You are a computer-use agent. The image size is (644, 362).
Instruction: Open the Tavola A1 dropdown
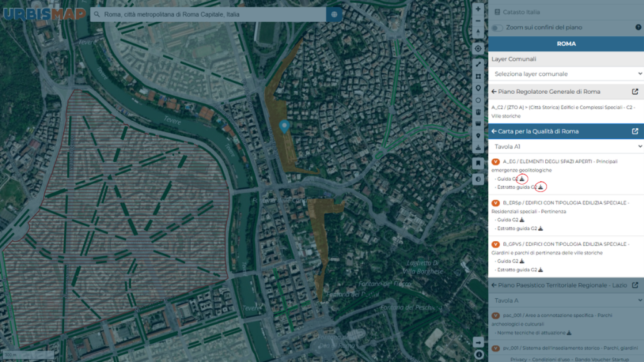566,147
